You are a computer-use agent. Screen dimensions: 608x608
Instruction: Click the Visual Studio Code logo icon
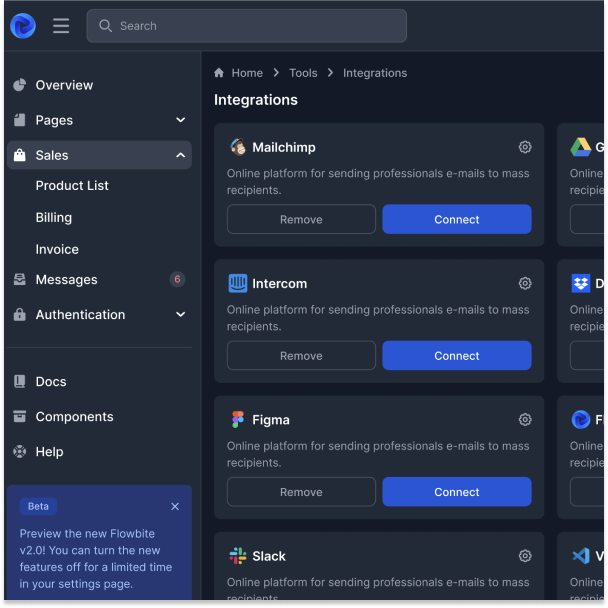[x=580, y=556]
